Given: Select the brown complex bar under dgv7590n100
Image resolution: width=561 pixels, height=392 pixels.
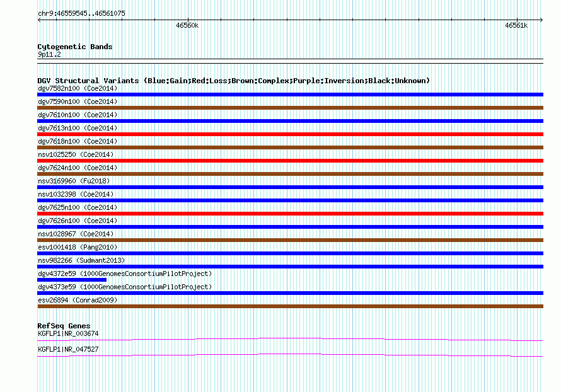Looking at the screenshot, I should click(290, 108).
